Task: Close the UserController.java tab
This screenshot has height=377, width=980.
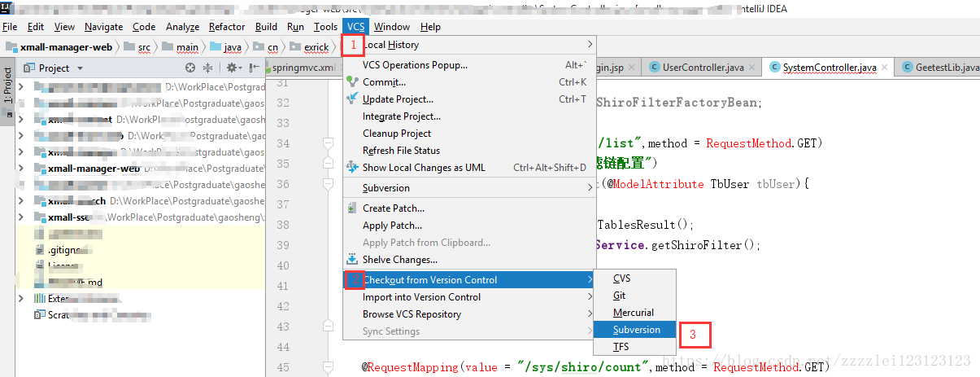Action: click(752, 68)
